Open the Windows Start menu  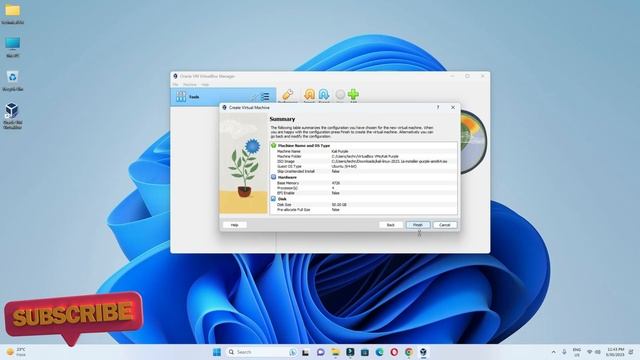tap(217, 352)
